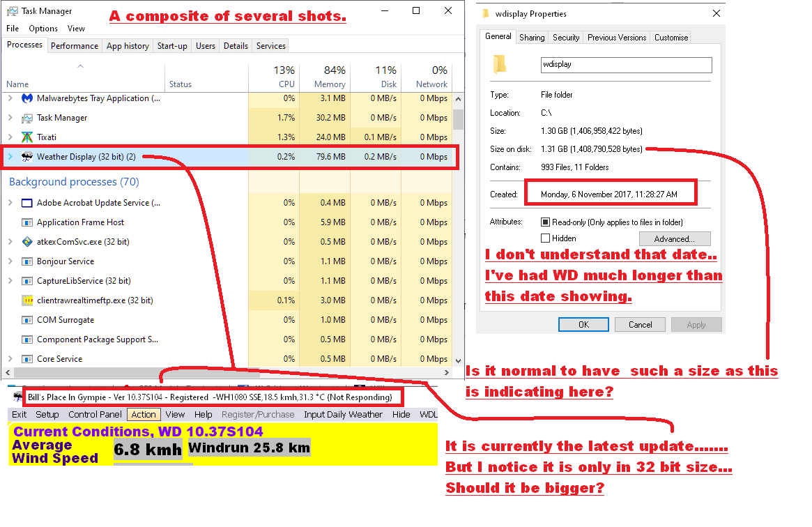Click the Core Service process icon
The width and height of the screenshot is (812, 527).
tap(27, 359)
